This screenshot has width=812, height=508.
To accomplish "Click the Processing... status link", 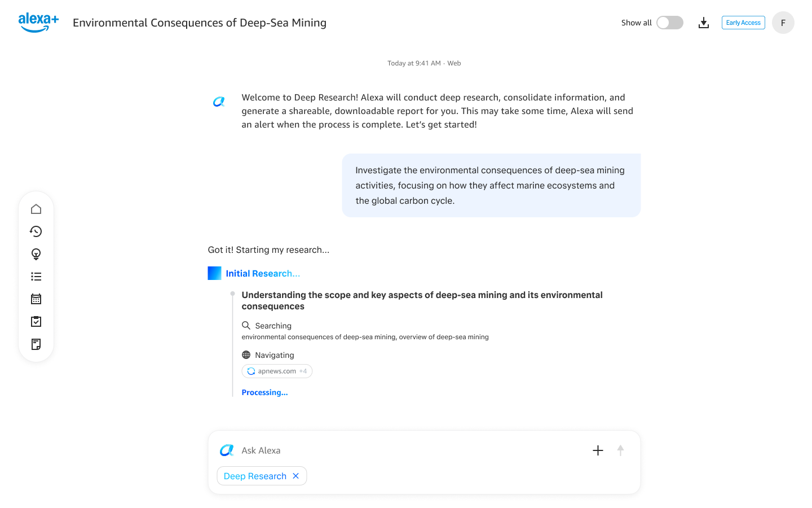I will coord(264,393).
